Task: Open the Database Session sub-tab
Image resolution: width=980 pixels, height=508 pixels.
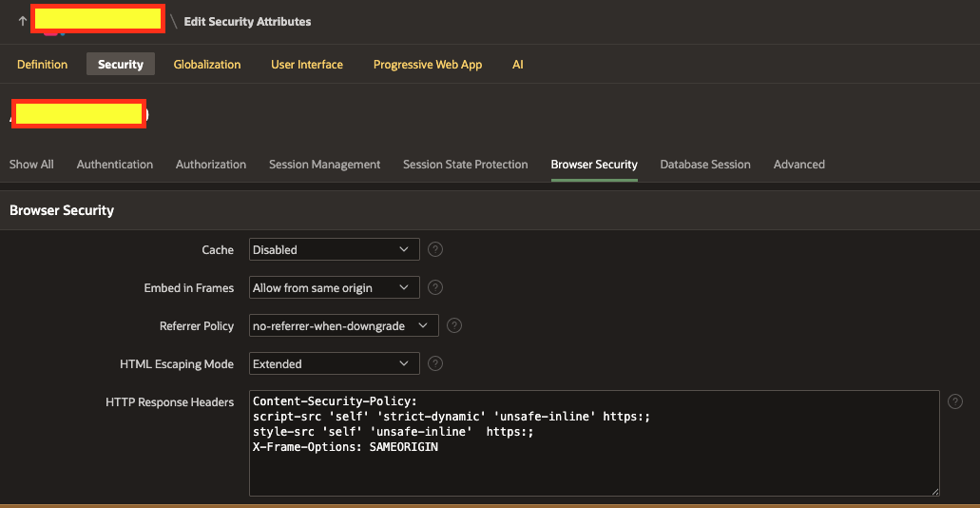Action: 705,164
